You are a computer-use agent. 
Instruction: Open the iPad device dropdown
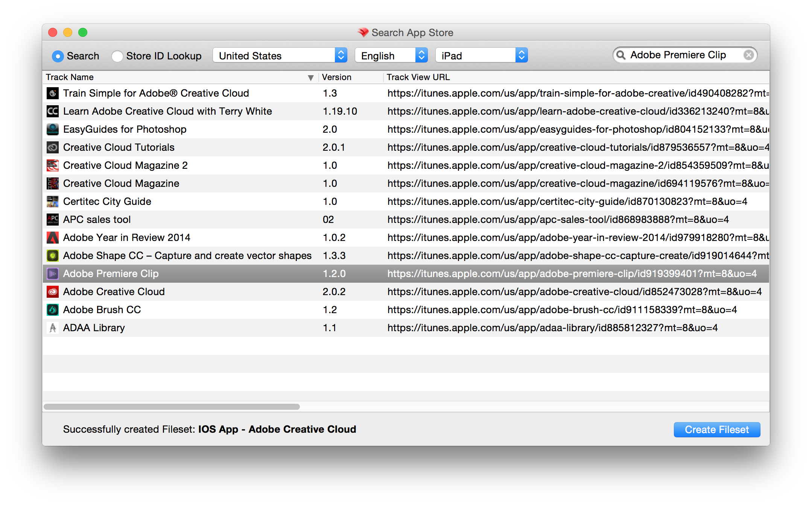[x=481, y=56]
